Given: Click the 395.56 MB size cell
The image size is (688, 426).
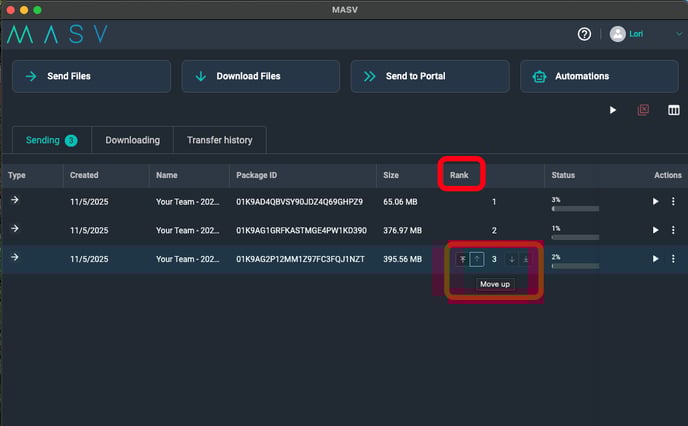Looking at the screenshot, I should pyautogui.click(x=402, y=259).
